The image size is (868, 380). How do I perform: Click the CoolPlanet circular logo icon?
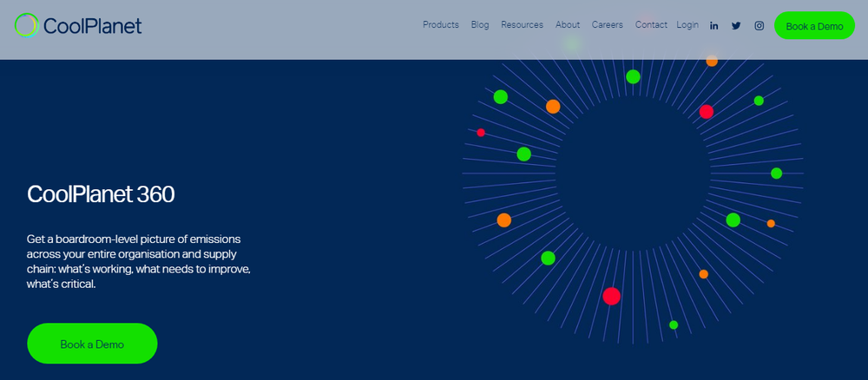click(x=26, y=25)
